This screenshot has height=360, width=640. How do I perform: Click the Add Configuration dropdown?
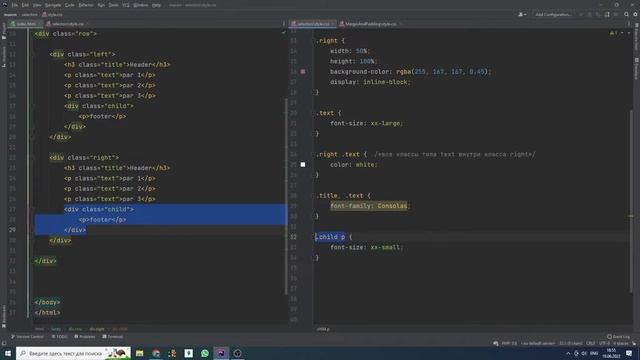coord(553,15)
